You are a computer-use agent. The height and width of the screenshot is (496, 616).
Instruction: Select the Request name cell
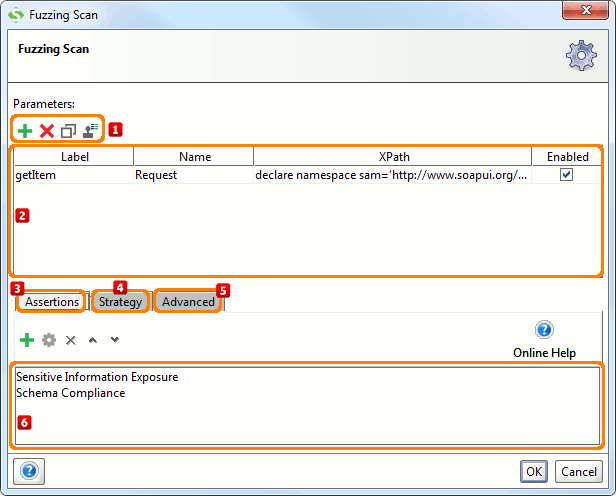tap(194, 175)
